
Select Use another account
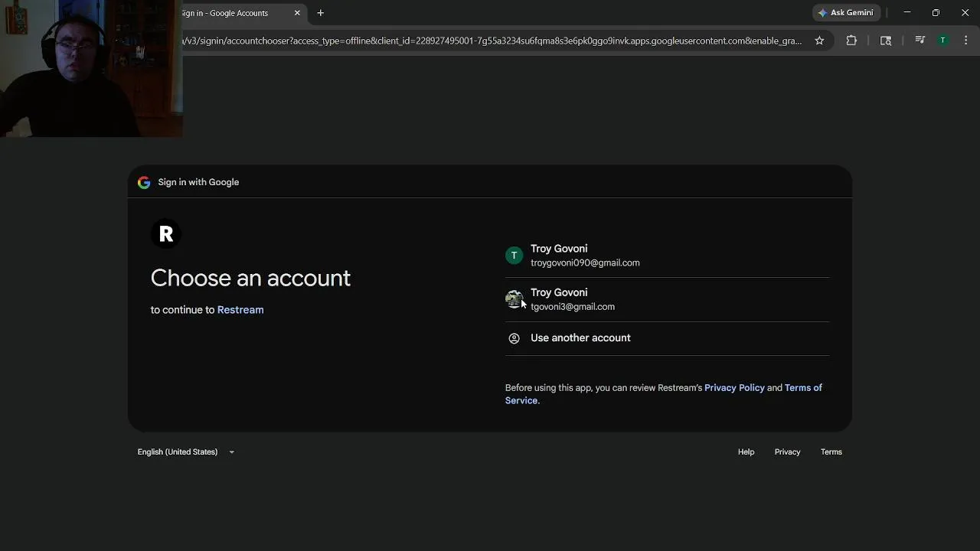coord(580,338)
